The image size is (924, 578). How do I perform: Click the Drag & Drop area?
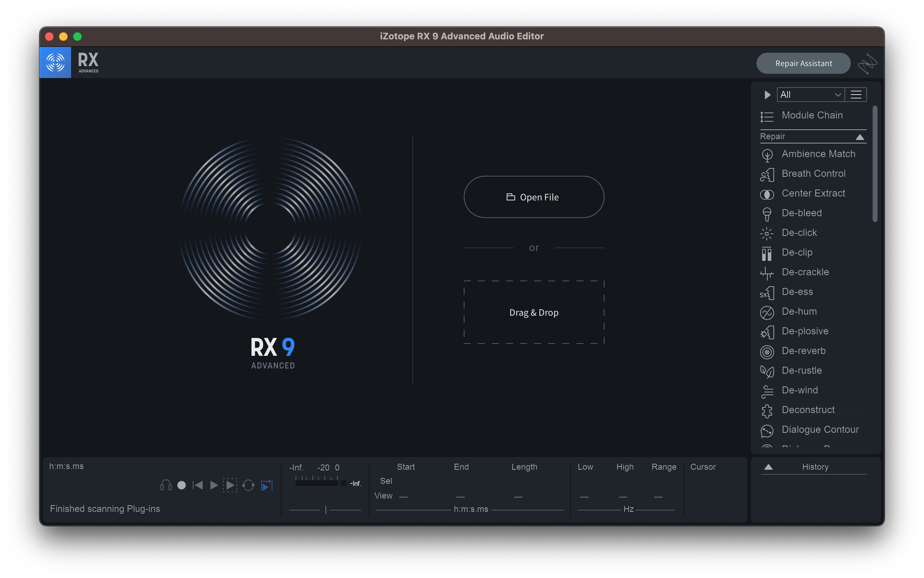click(534, 312)
